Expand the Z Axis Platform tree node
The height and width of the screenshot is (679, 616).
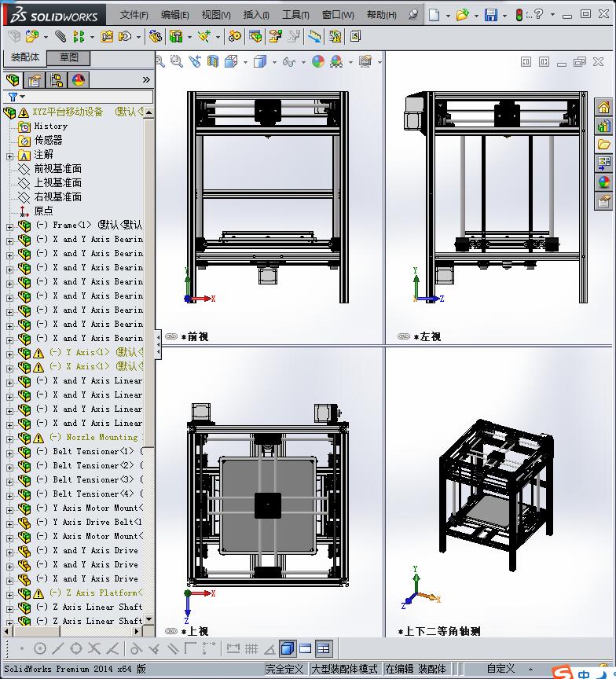[x=9, y=595]
